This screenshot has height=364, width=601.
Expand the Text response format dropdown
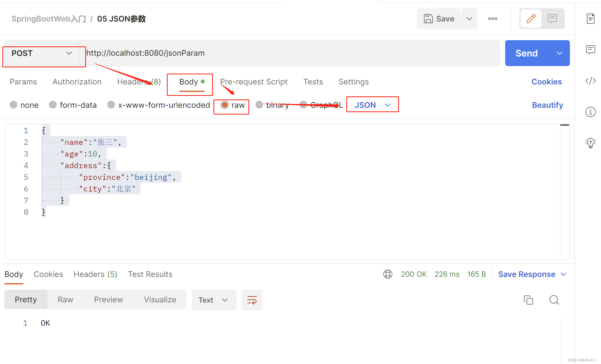pyautogui.click(x=213, y=300)
